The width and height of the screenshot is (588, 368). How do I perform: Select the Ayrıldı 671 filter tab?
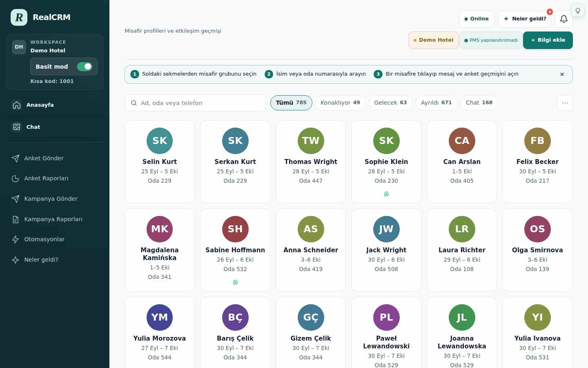tap(436, 103)
